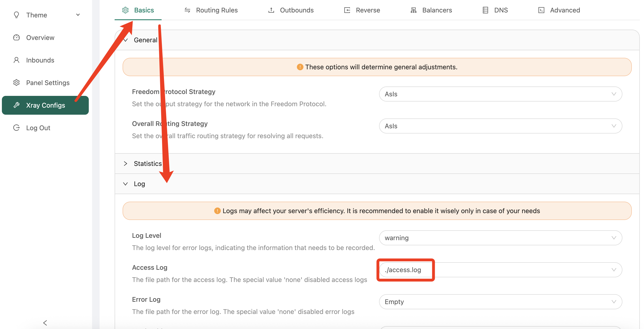Click the DNS database icon

(485, 10)
